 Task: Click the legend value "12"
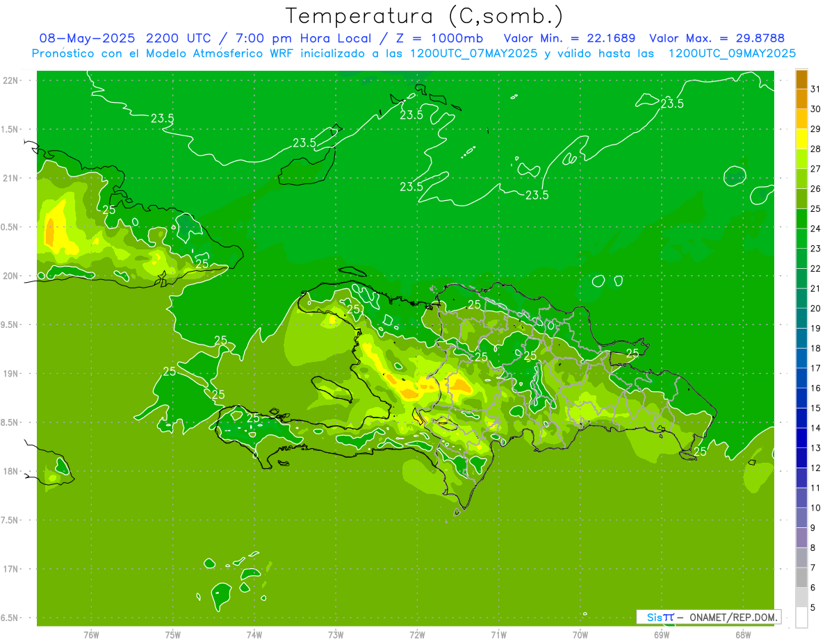(x=816, y=468)
